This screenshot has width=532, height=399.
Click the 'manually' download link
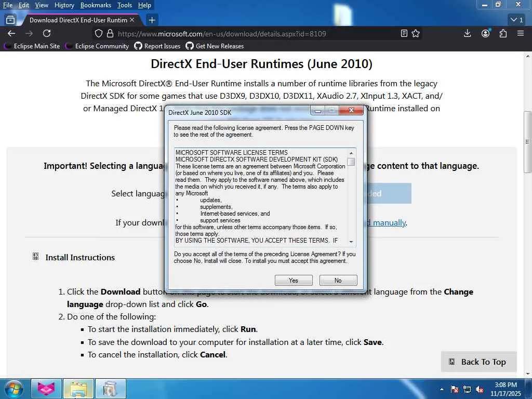389,222
